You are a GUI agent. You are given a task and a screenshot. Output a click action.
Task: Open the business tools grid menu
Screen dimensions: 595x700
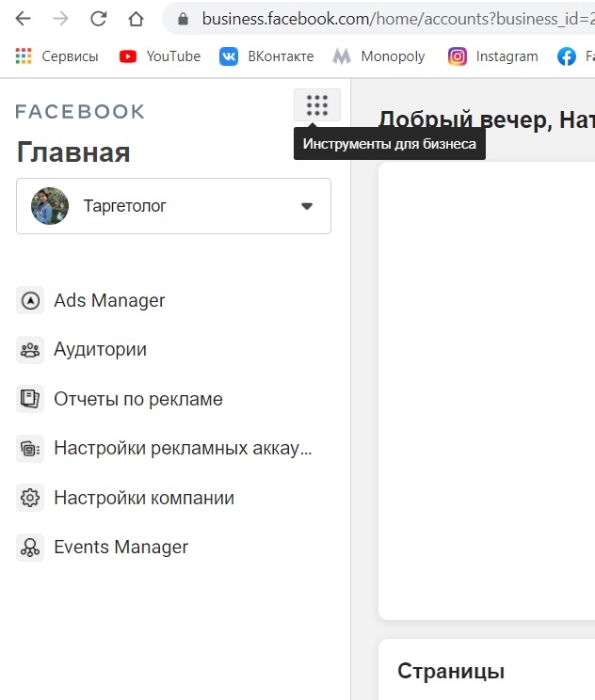(317, 105)
